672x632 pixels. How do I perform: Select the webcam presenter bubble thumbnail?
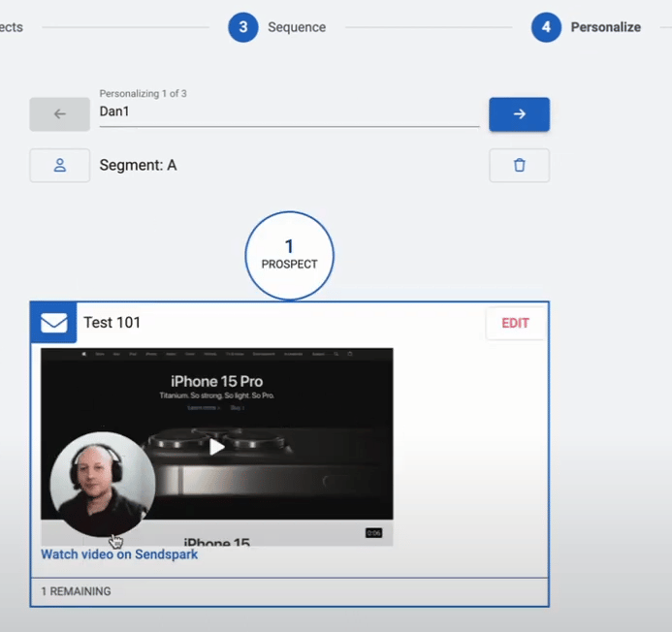click(x=103, y=484)
